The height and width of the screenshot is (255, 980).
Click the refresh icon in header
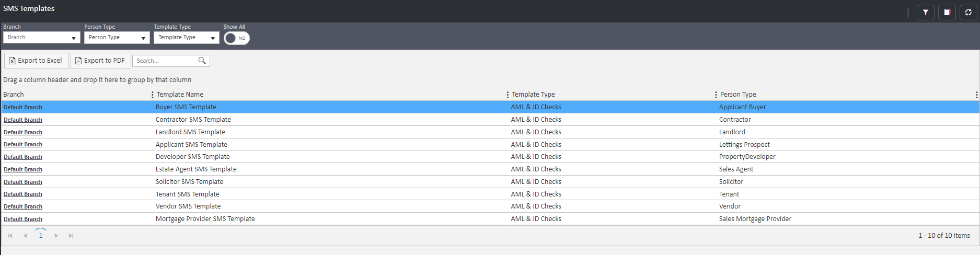(x=968, y=12)
